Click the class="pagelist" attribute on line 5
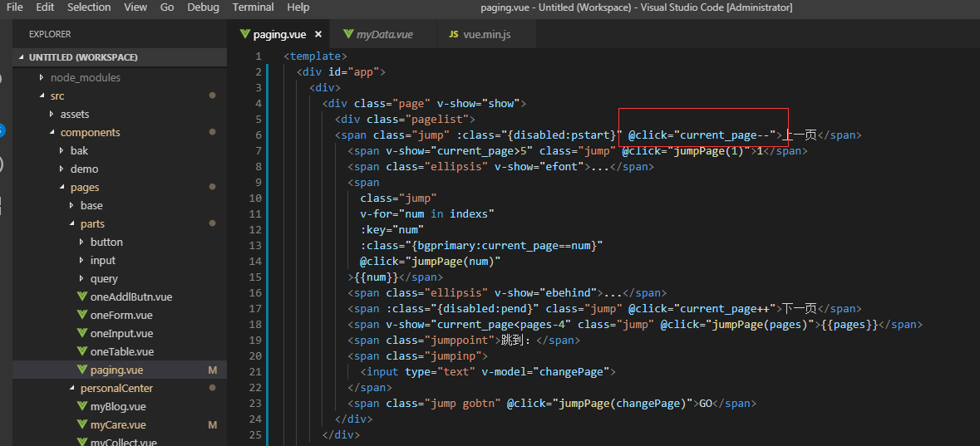The height and width of the screenshot is (446, 980). pyautogui.click(x=417, y=120)
